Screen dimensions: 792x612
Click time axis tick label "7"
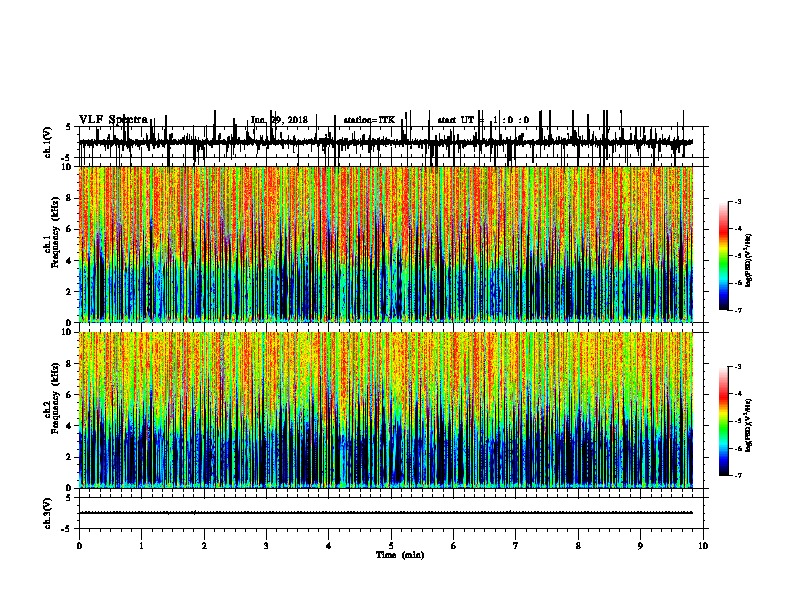516,546
